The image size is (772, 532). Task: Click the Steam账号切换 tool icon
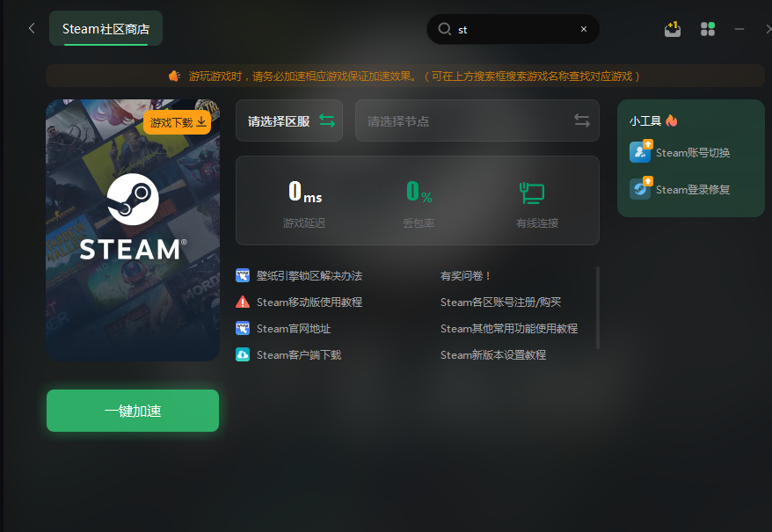(x=640, y=152)
